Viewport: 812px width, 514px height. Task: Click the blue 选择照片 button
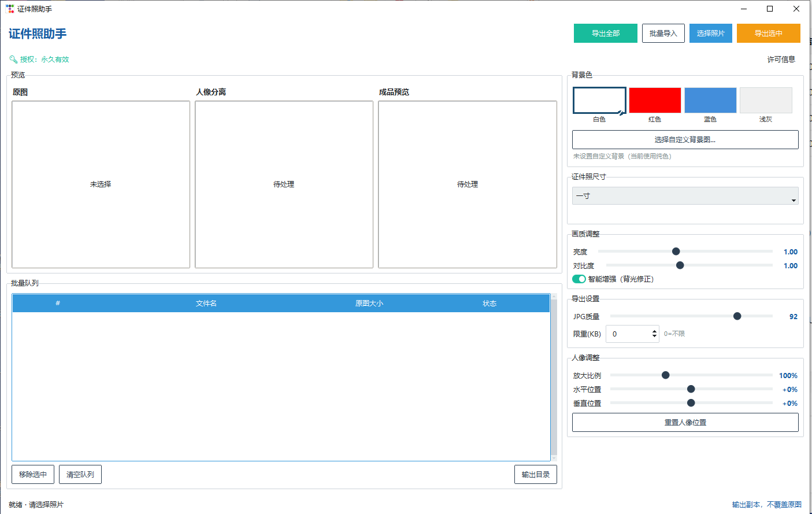tap(711, 33)
